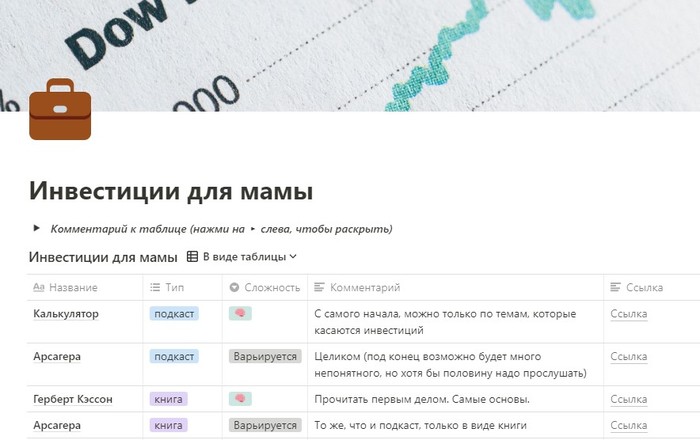Open Ссылка link in Герберт Кэссон row
This screenshot has width=700, height=440.
click(629, 399)
